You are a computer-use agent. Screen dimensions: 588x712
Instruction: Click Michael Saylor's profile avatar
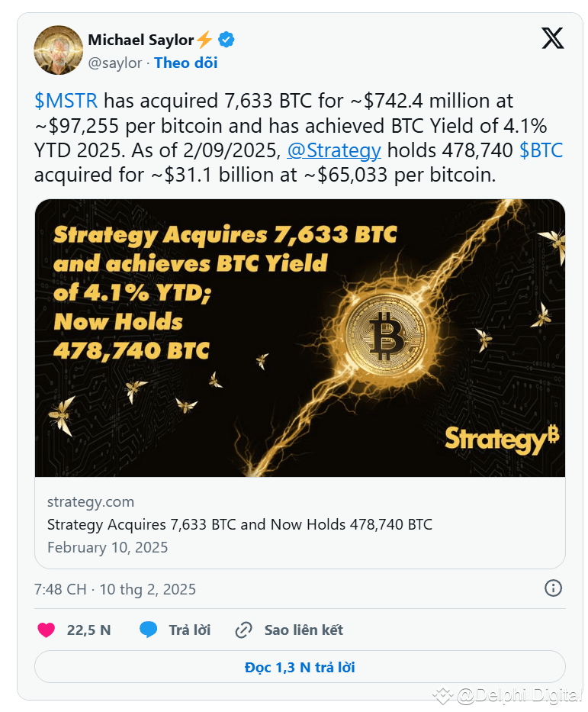pos(58,50)
